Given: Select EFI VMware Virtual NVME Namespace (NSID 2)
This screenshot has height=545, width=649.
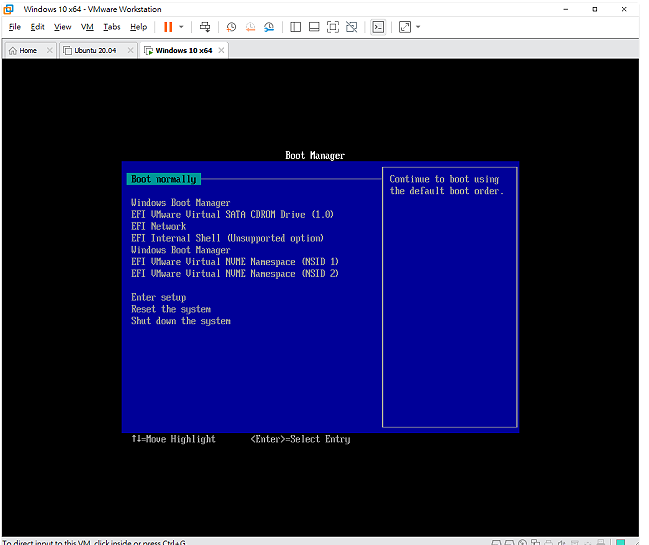Looking at the screenshot, I should tap(235, 274).
